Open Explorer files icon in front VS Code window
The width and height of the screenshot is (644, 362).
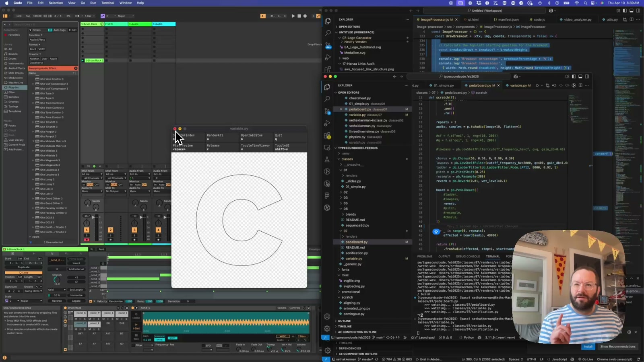click(327, 87)
